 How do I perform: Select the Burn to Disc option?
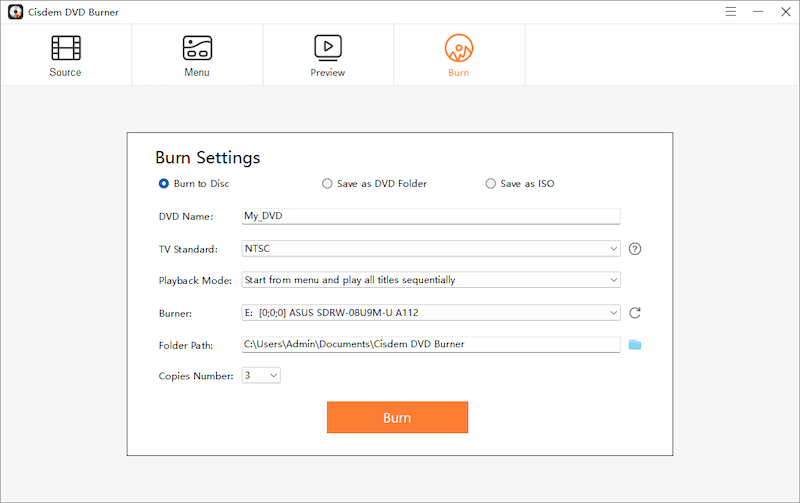click(164, 184)
